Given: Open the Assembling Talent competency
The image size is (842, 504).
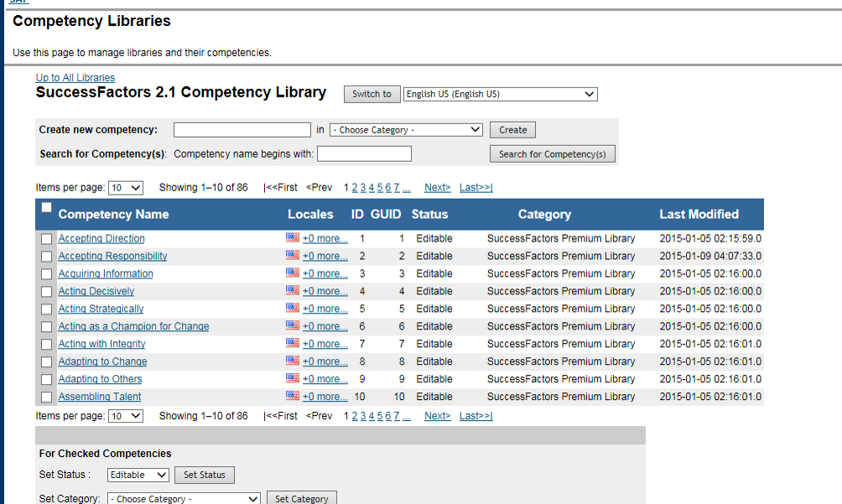Looking at the screenshot, I should coord(100,397).
